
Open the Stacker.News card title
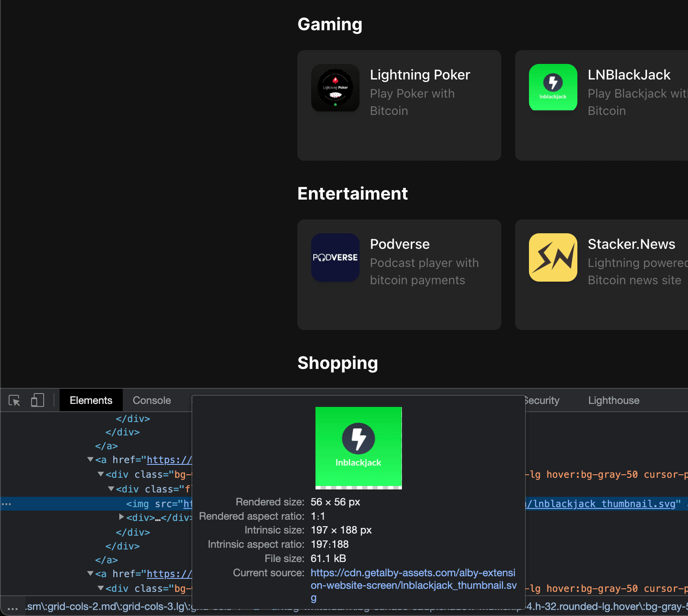pos(631,244)
